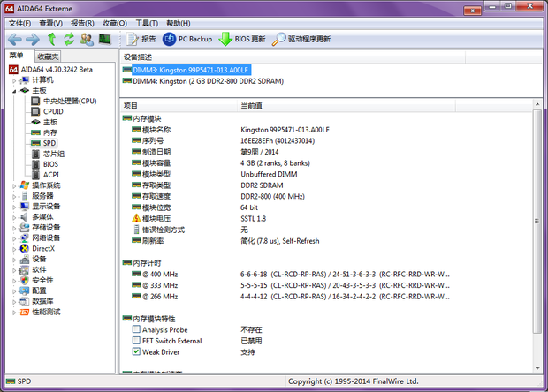
Task: Refresh the page with green circular arrows
Action: (x=69, y=39)
